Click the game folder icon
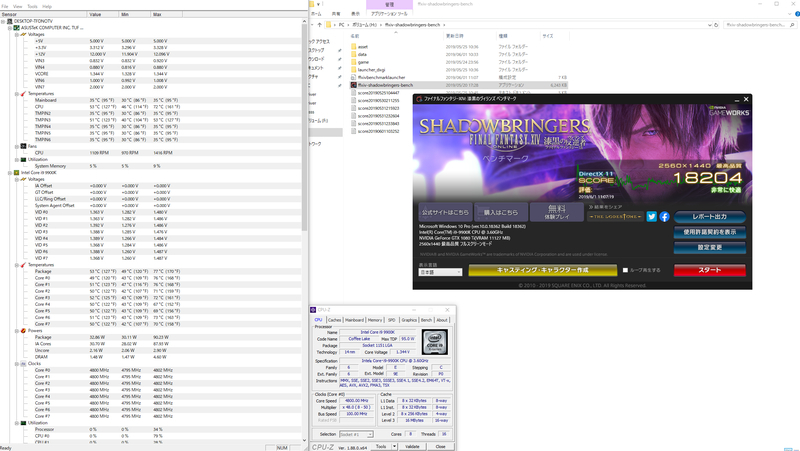Viewport: 800px width, 451px height. pyautogui.click(x=353, y=62)
